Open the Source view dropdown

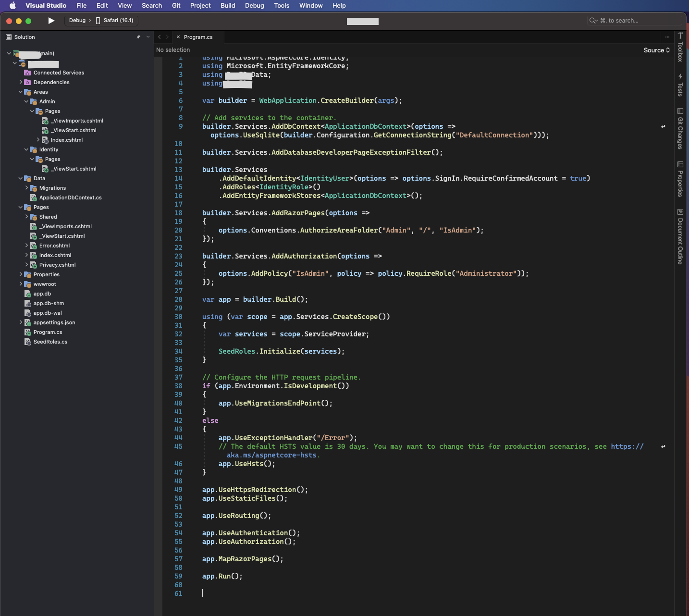pyautogui.click(x=656, y=50)
